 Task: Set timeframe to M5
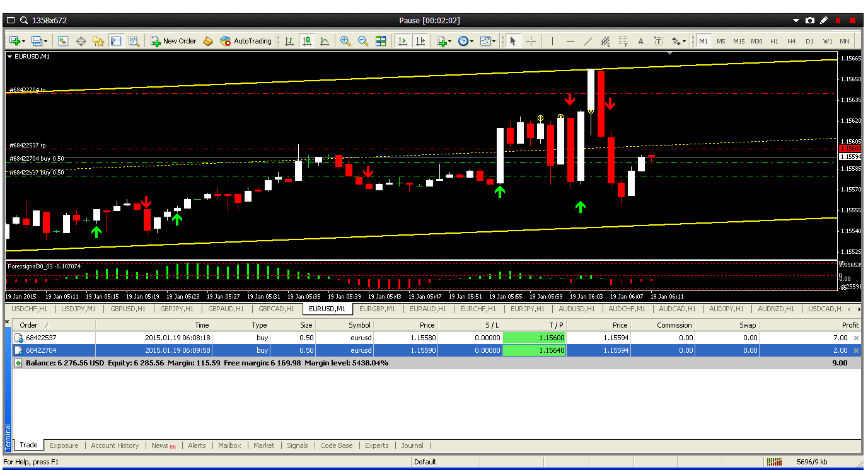pyautogui.click(x=720, y=41)
